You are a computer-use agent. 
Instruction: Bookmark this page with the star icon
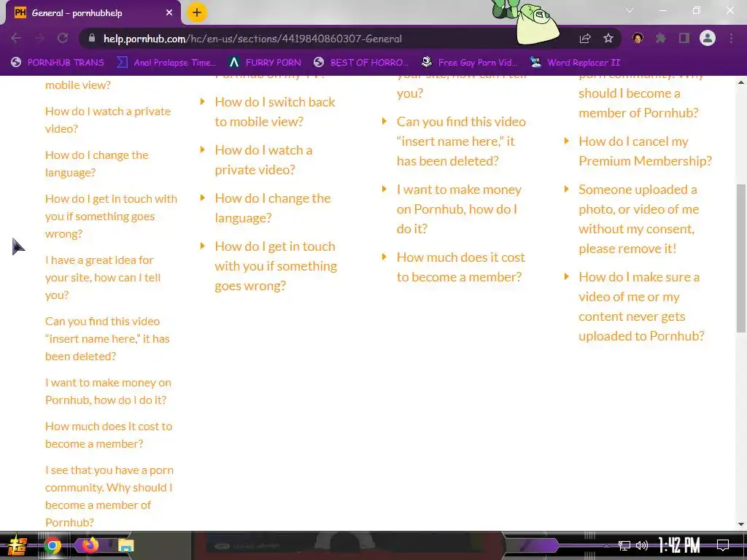[x=608, y=38]
